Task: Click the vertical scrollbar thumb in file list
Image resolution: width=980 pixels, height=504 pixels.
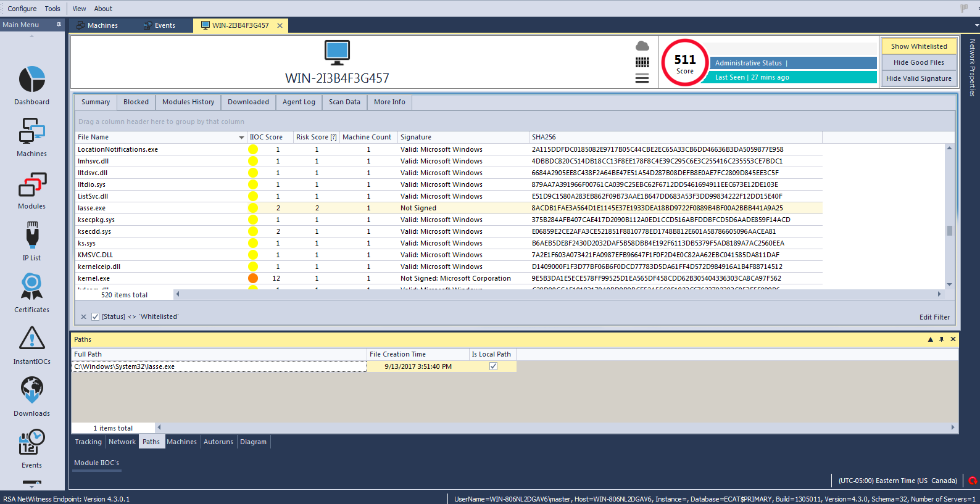Action: (x=949, y=231)
